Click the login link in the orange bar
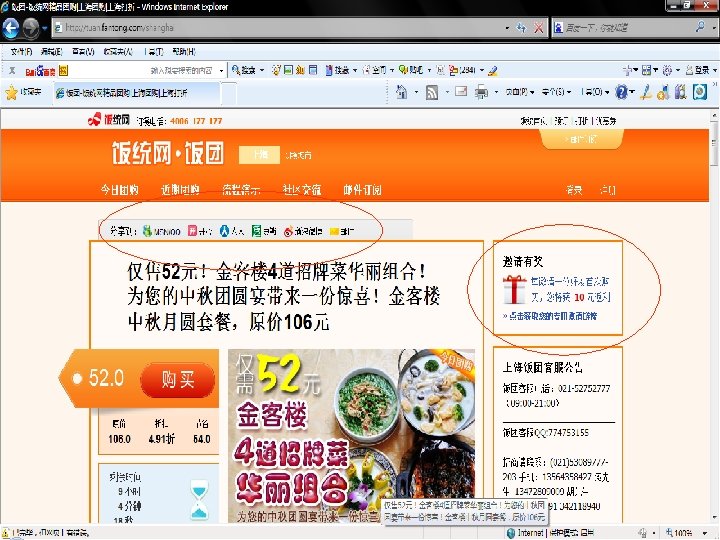720x540 pixels. (x=574, y=190)
